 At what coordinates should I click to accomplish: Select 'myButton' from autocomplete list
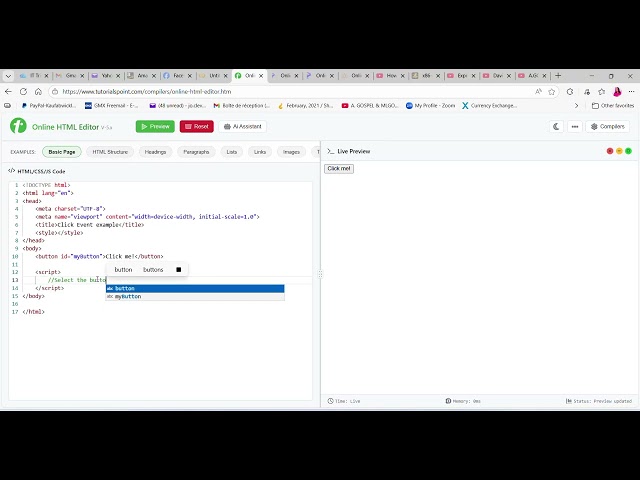click(128, 296)
